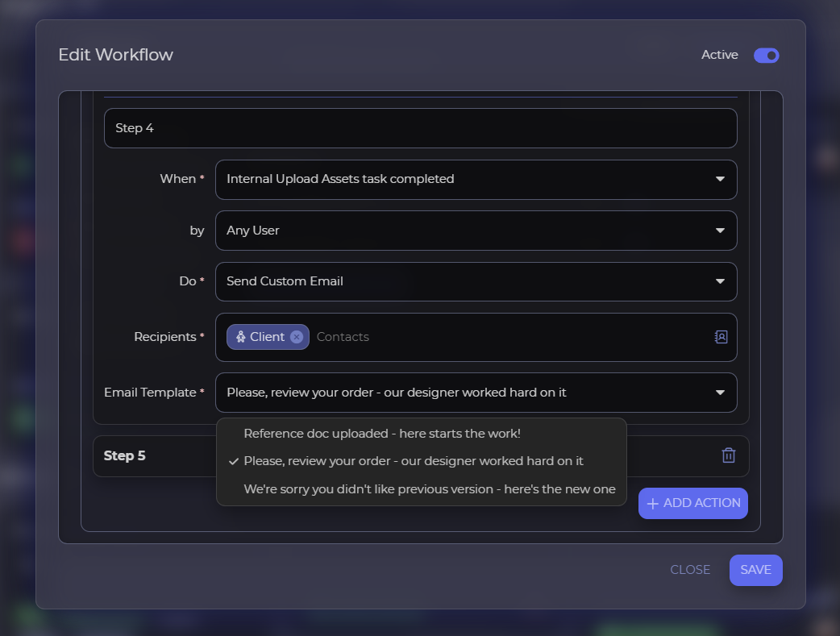Remove the Client recipient chip

(x=297, y=337)
